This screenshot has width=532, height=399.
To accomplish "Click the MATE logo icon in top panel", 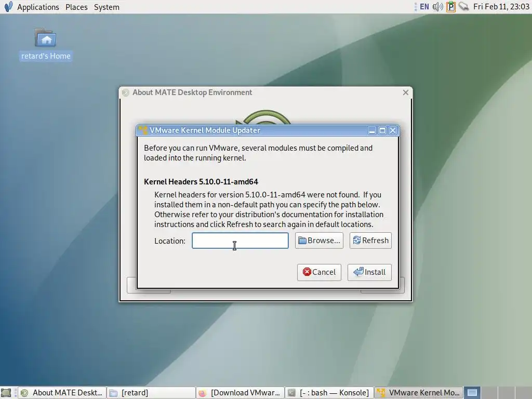I will point(8,7).
